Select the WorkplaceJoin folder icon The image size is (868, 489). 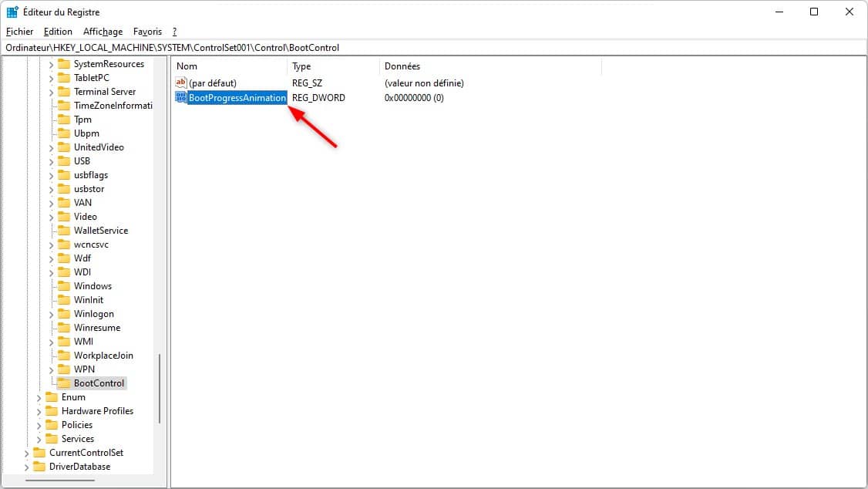tap(64, 355)
